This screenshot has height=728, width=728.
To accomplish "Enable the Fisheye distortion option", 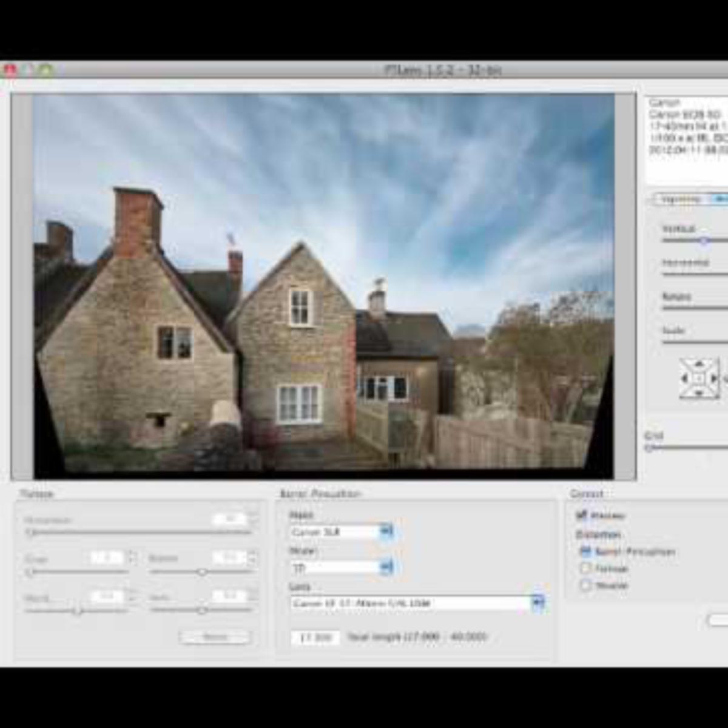I will click(x=585, y=569).
